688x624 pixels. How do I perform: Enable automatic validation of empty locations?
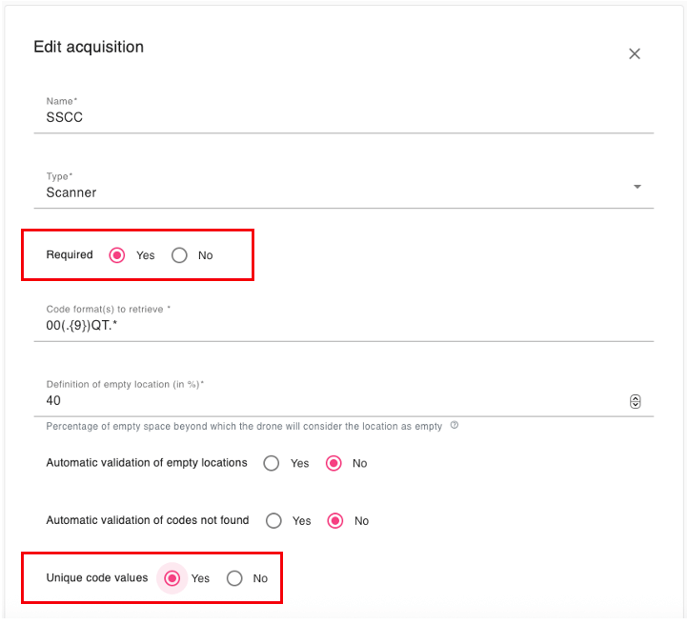[271, 463]
